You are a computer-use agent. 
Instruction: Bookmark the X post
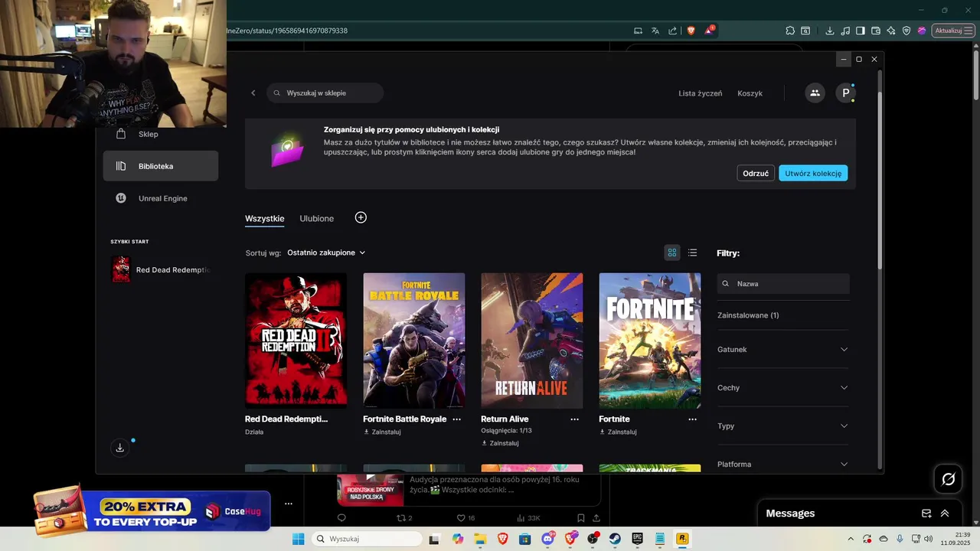pos(581,518)
